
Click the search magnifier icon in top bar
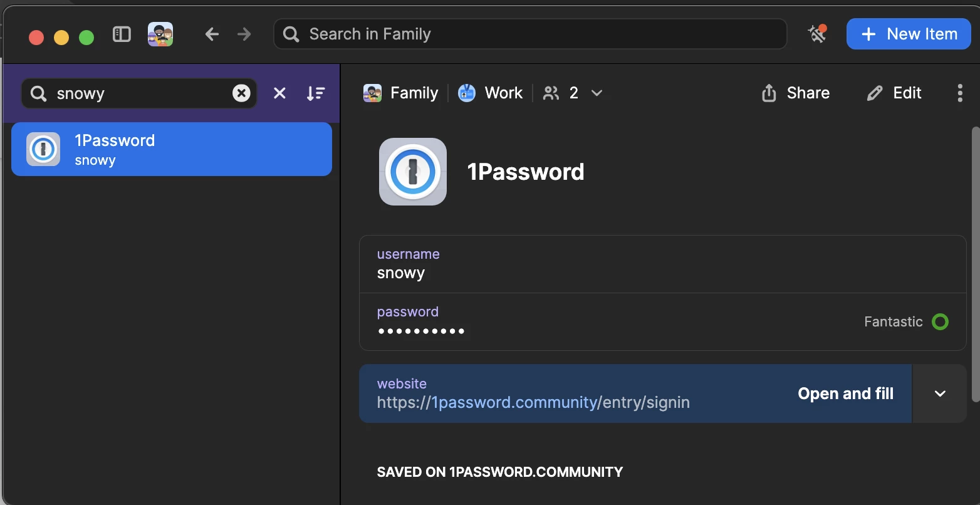tap(291, 34)
